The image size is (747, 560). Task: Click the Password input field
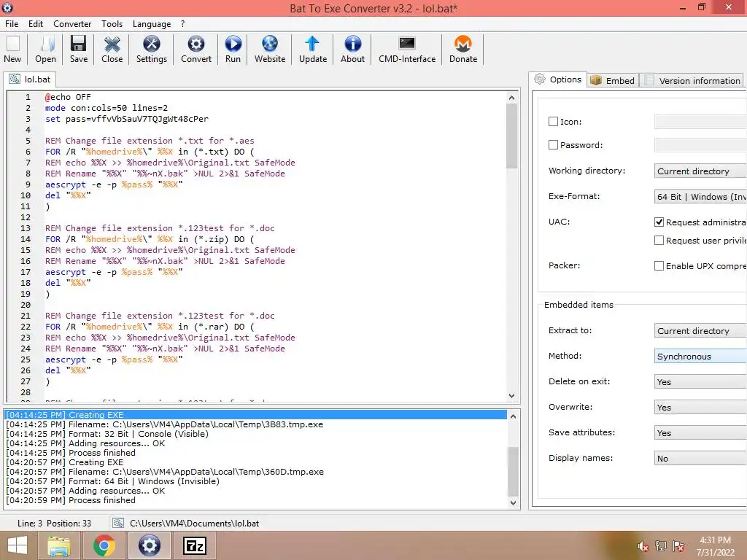coord(700,145)
